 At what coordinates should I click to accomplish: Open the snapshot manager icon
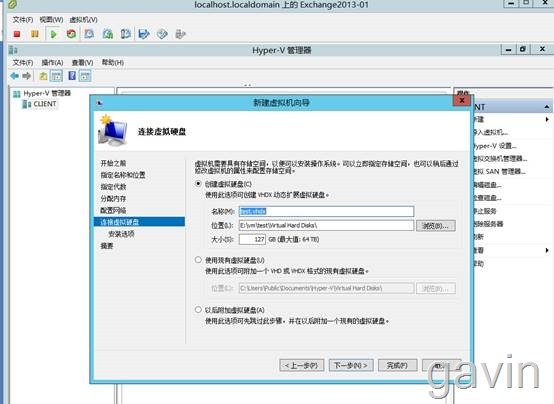[125, 34]
